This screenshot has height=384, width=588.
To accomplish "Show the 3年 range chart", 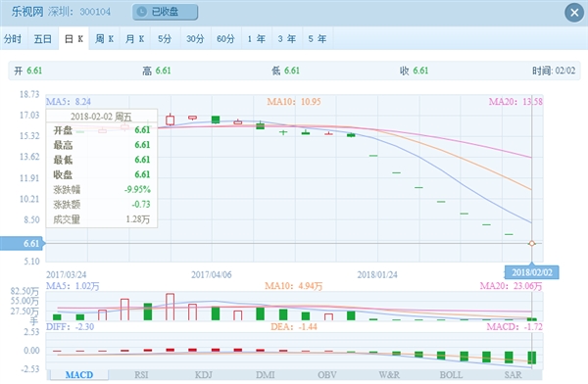I will pos(287,38).
